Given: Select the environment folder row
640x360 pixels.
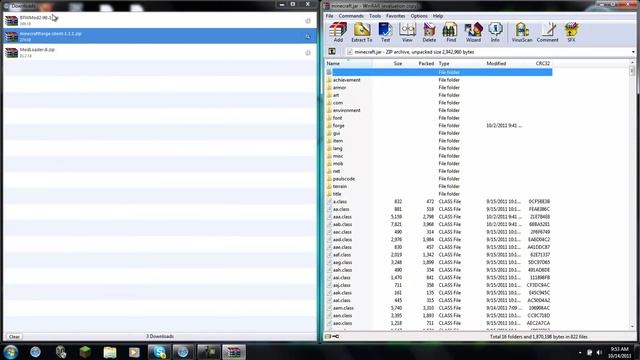Looking at the screenshot, I should tap(439, 111).
